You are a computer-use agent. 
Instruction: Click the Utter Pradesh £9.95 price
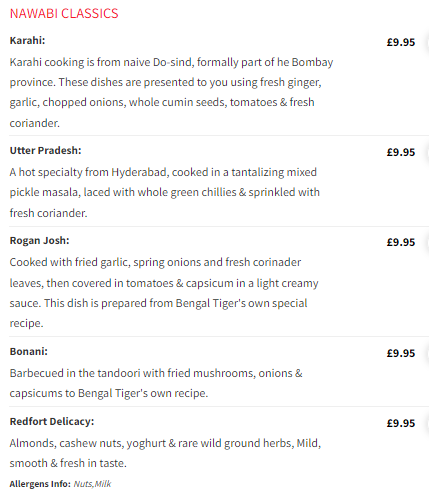(x=401, y=152)
